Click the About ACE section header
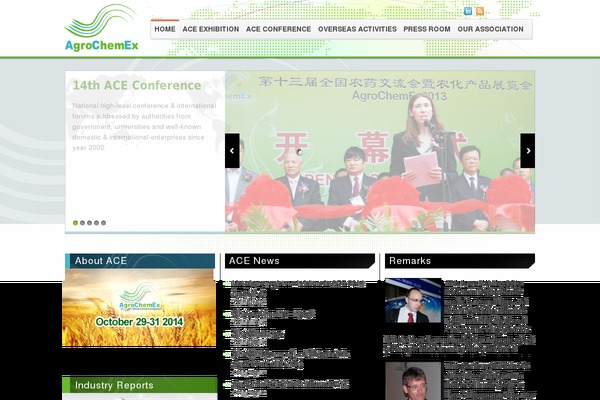Image resolution: width=600 pixels, height=400 pixels. [140, 261]
